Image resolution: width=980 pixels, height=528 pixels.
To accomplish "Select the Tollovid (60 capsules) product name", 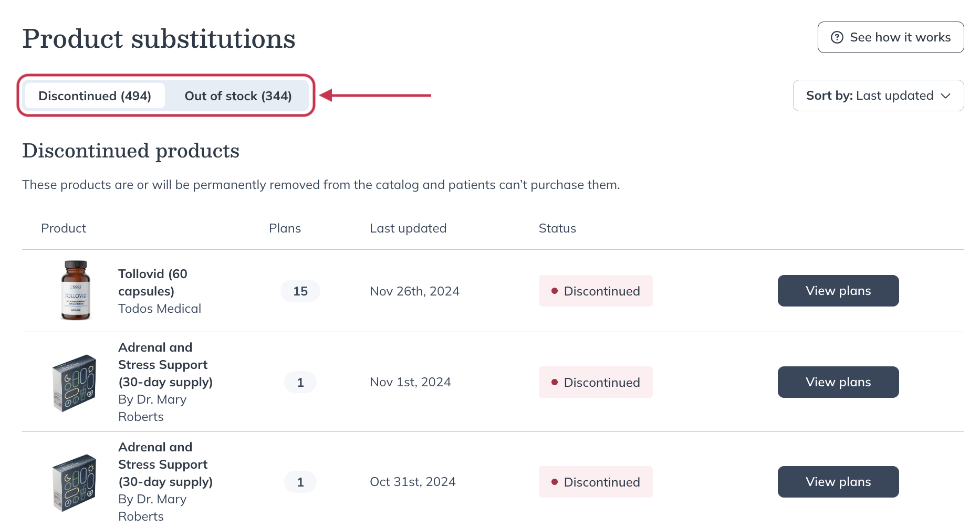I will point(153,282).
